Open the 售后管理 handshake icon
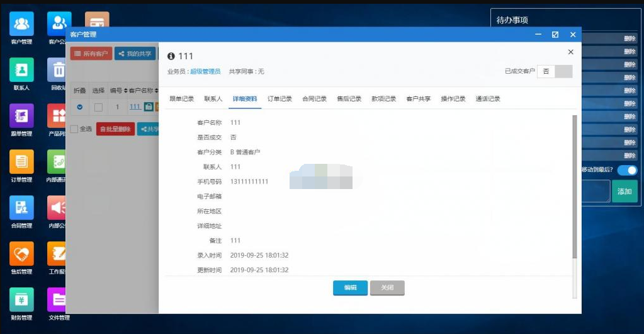 coord(21,254)
